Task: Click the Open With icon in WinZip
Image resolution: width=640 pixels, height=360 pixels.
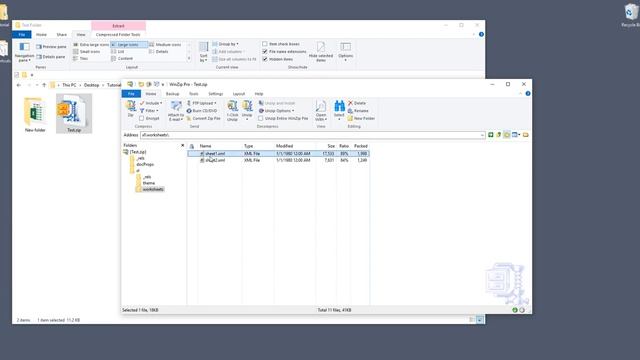Action: coord(321,111)
